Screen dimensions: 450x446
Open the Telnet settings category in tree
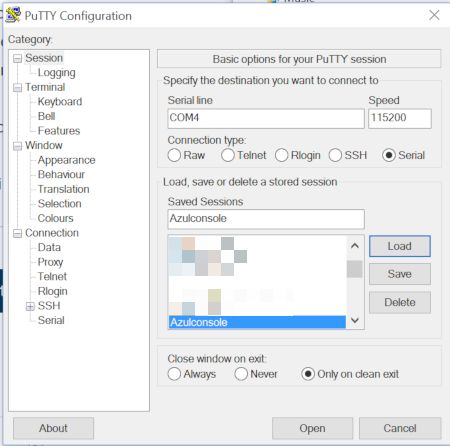(x=52, y=276)
